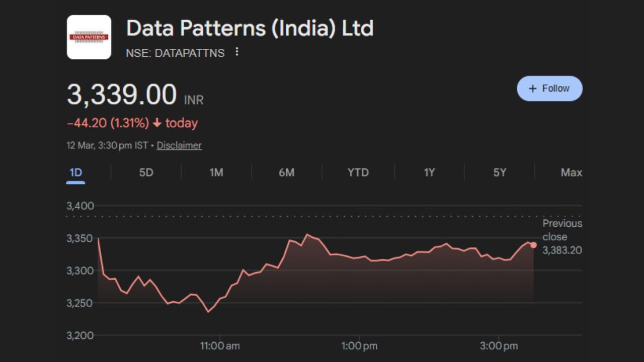Image resolution: width=644 pixels, height=362 pixels.
Task: Show the 6M chart range
Action: pos(286,172)
